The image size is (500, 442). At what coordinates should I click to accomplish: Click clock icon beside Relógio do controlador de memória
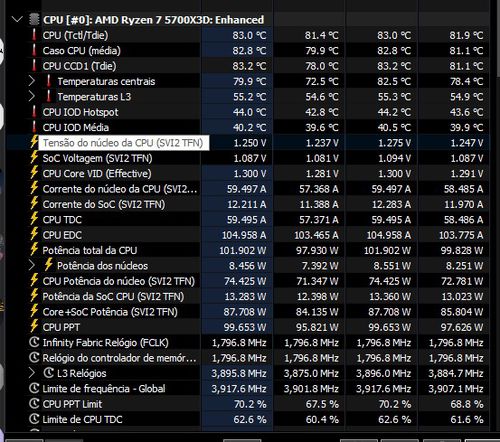pyautogui.click(x=34, y=357)
